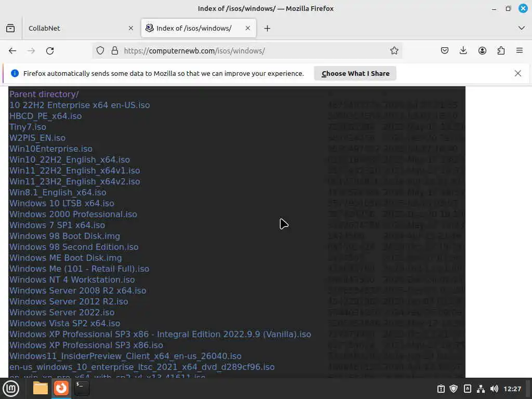Open Windows 7 SP1 x64.iso link
Image resolution: width=532 pixels, height=399 pixels.
click(x=57, y=225)
